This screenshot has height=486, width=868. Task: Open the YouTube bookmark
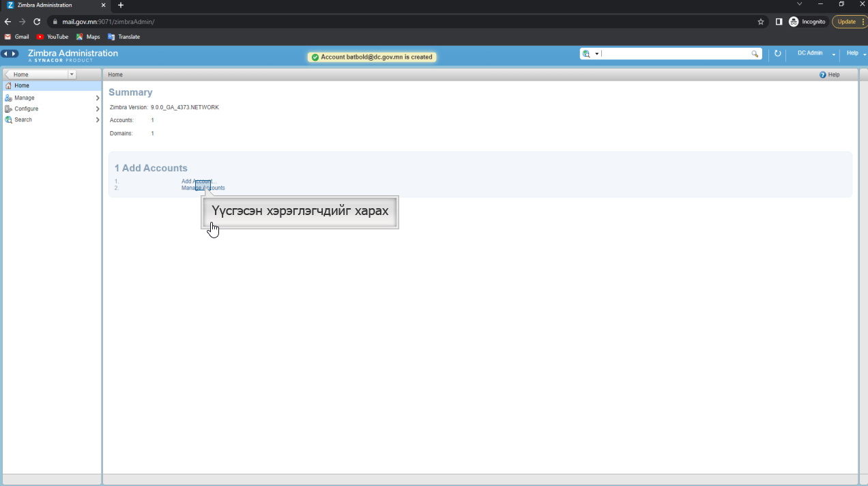click(x=53, y=37)
